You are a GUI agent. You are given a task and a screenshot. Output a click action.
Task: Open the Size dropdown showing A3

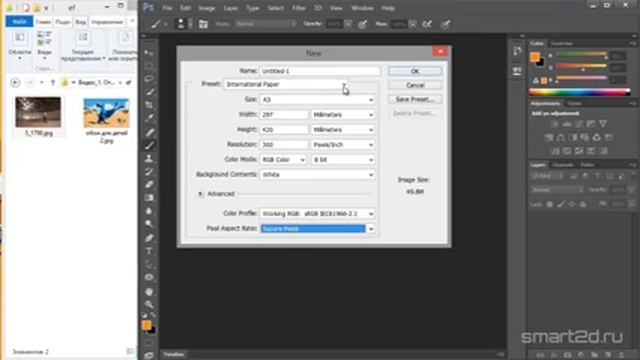click(x=317, y=100)
